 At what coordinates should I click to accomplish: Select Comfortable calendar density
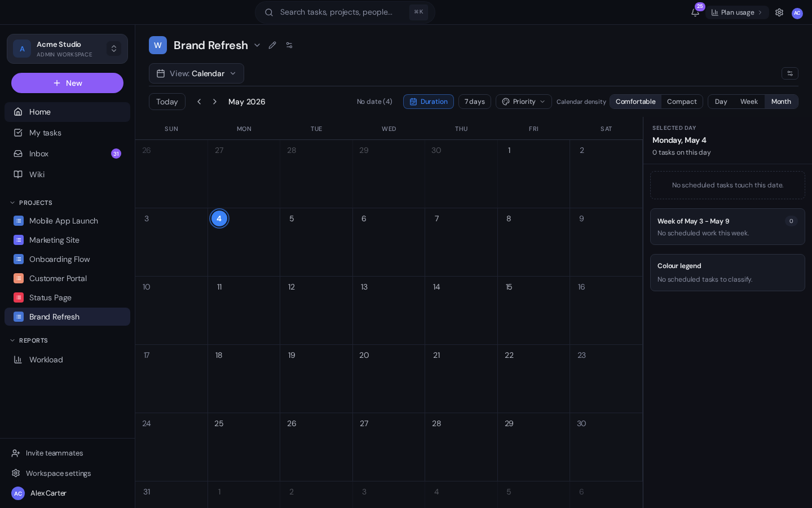click(x=636, y=102)
